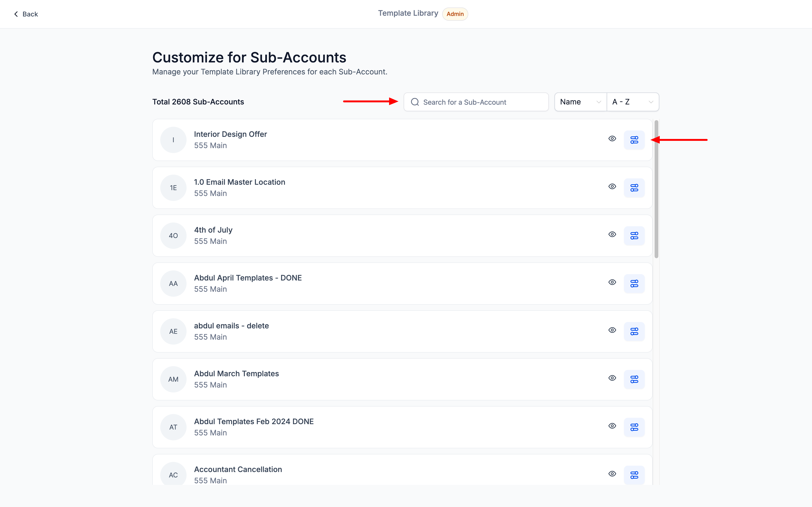Go back using the Back link
The height and width of the screenshot is (507, 812).
pyautogui.click(x=26, y=14)
